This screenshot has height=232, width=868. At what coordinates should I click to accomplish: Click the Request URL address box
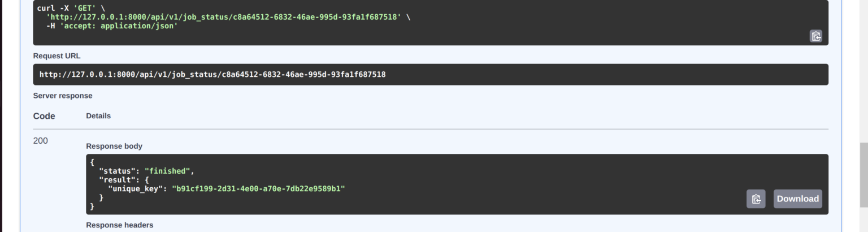tap(430, 74)
